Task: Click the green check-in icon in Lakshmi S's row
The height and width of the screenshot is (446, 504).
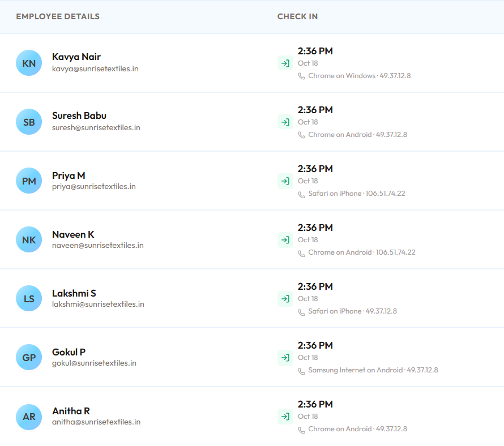Action: click(285, 298)
